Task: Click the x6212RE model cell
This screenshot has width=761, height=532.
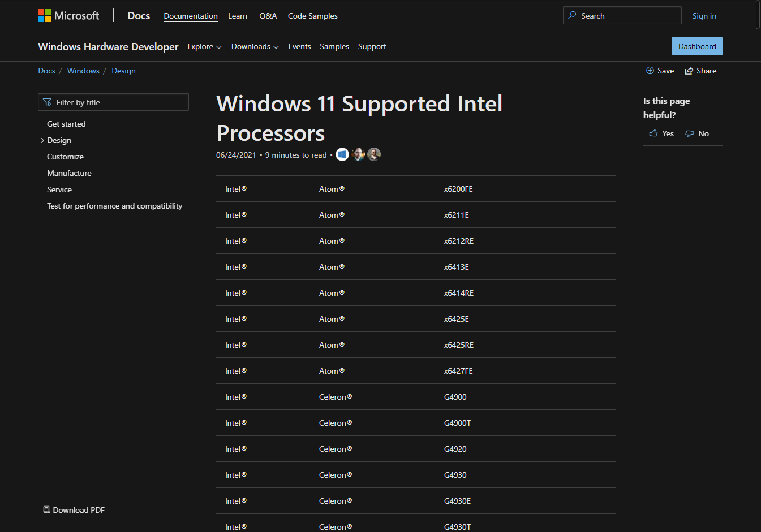Action: [459, 241]
